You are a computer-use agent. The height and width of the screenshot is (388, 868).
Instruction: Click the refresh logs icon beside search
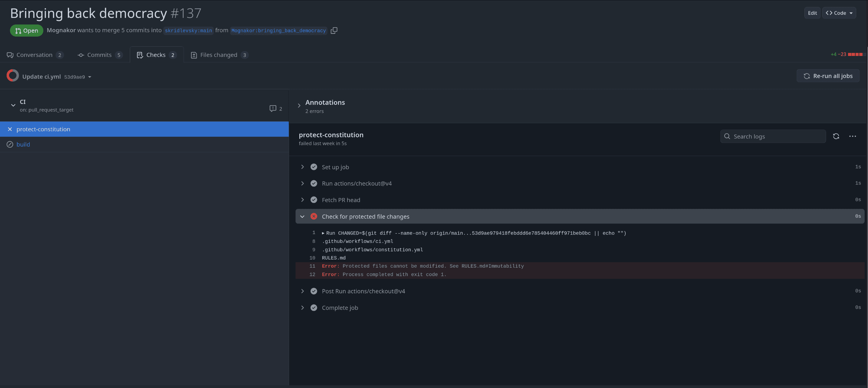click(836, 136)
